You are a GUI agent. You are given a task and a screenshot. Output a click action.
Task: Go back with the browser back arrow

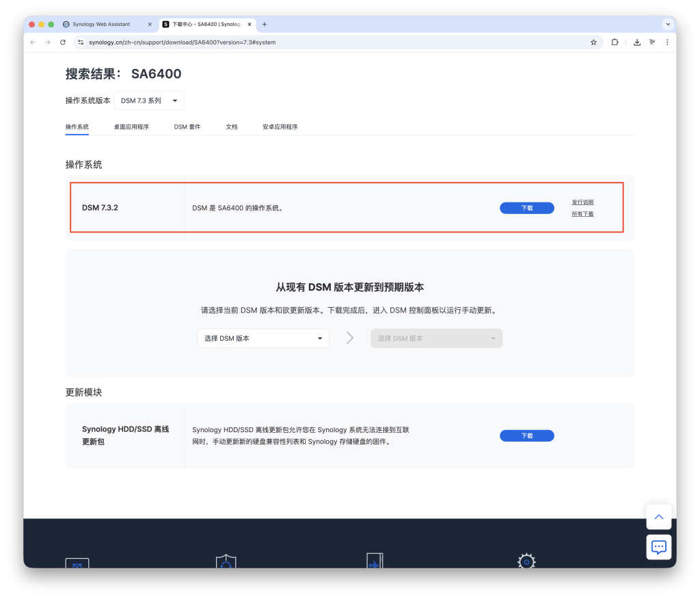click(x=33, y=42)
